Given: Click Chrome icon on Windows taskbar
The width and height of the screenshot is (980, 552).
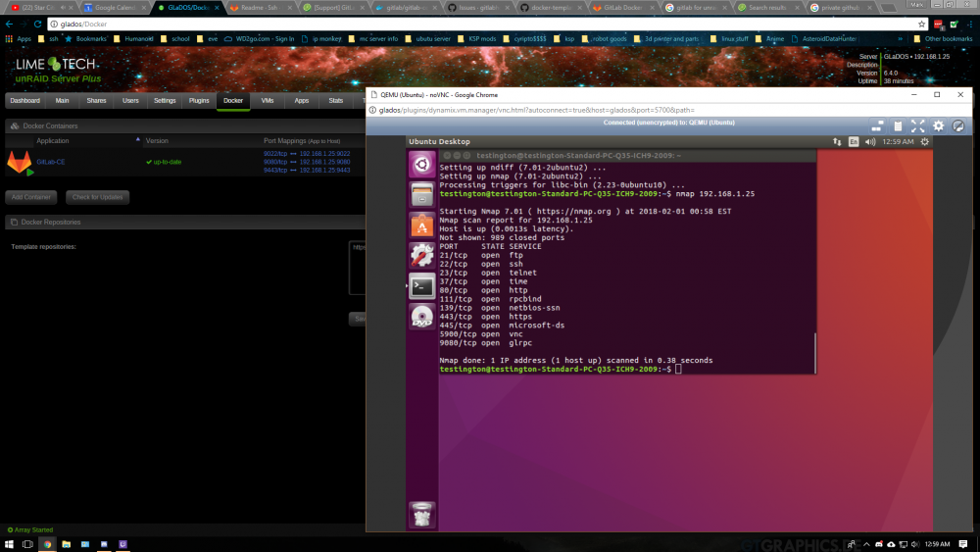Looking at the screenshot, I should [47, 544].
